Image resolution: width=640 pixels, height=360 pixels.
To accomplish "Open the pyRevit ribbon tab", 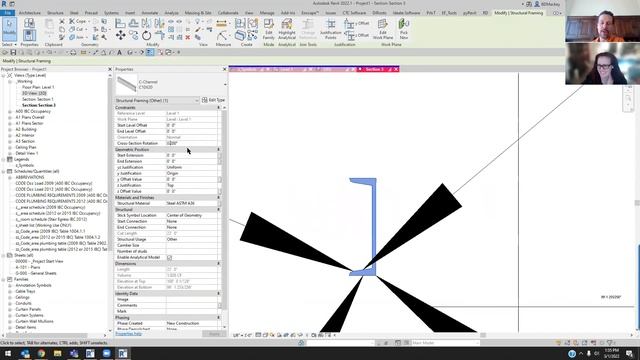I will coord(469,13).
